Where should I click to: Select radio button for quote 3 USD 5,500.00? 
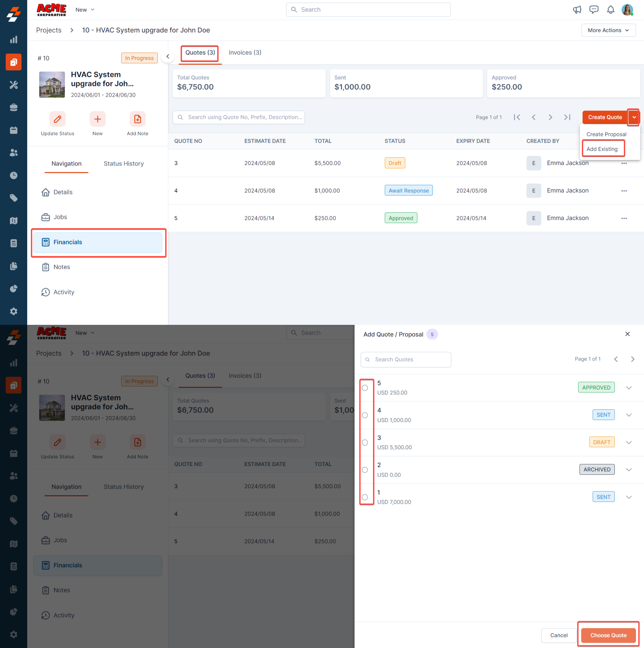click(365, 443)
